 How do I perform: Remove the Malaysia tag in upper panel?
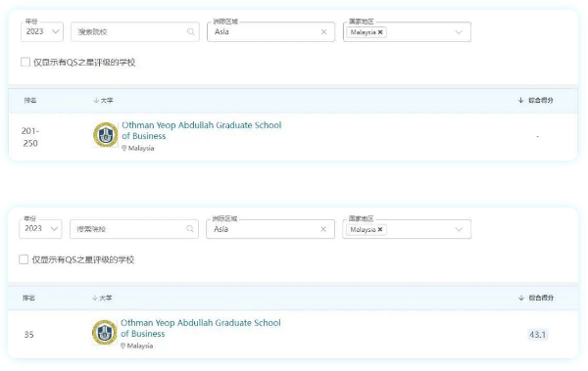tap(380, 32)
